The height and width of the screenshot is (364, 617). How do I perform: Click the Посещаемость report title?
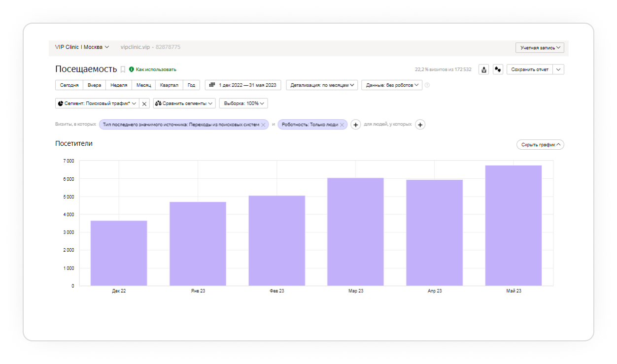86,69
